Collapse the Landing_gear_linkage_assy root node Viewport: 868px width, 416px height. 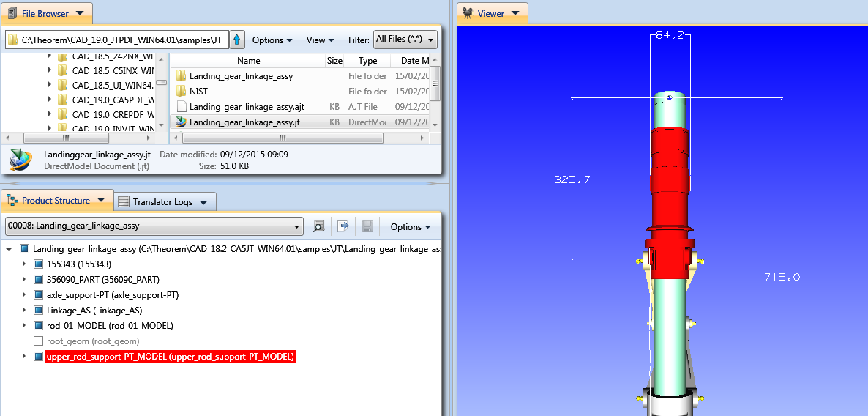(9, 249)
